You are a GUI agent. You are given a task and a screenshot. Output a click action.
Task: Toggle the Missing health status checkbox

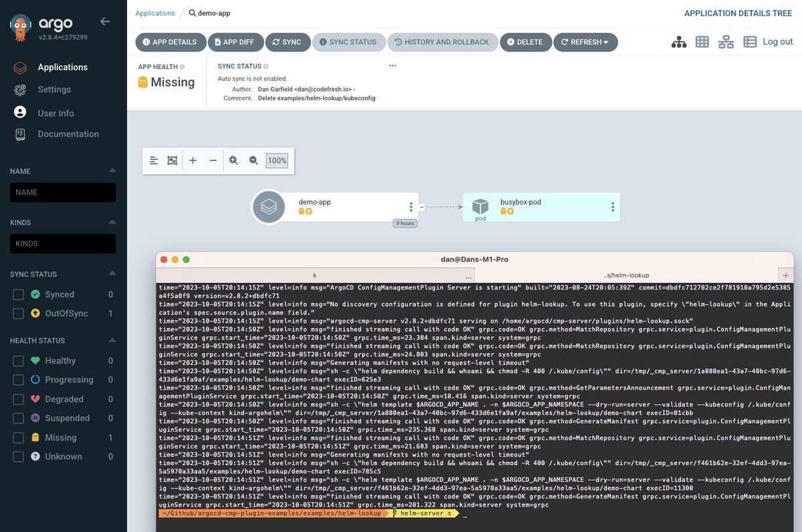coord(19,438)
